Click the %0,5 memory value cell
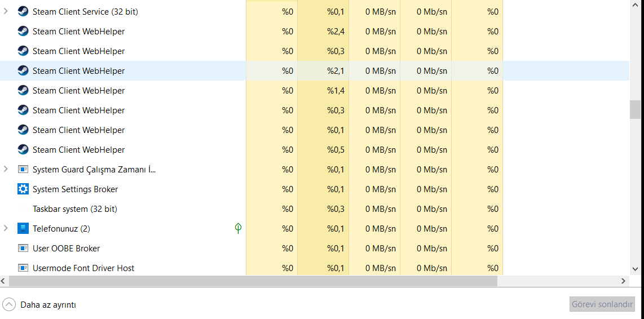Screen dimensions: 644x319 [323, 149]
